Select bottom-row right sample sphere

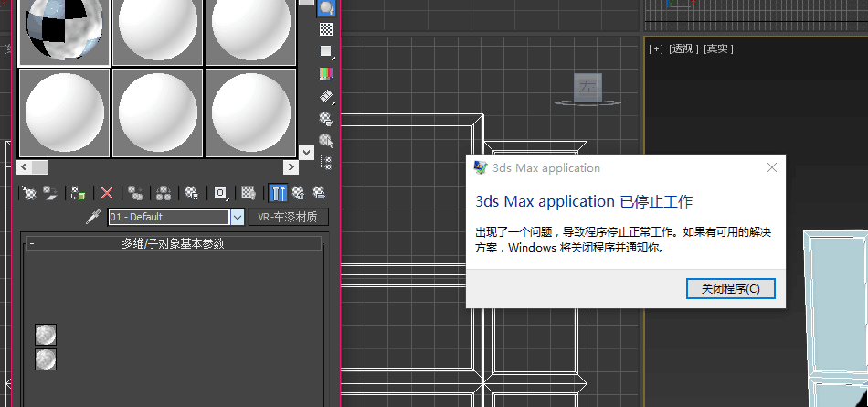pos(251,112)
